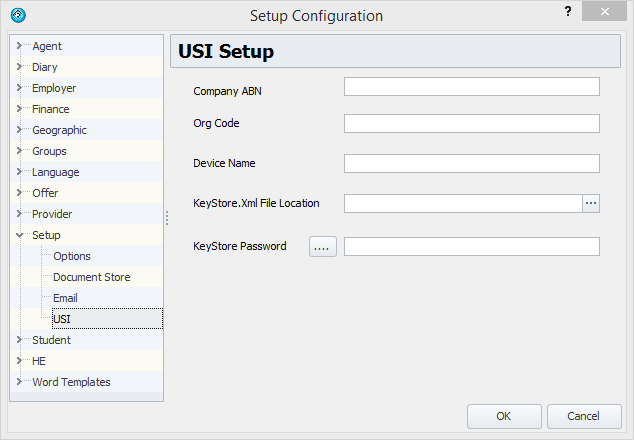The width and height of the screenshot is (634, 440).
Task: Focus the Org Code input field
Action: point(471,124)
